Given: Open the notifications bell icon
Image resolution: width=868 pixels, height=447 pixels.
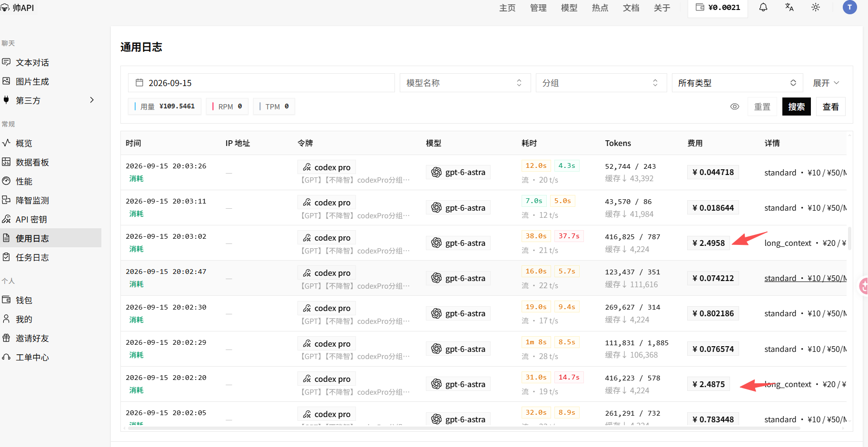Looking at the screenshot, I should (x=763, y=8).
